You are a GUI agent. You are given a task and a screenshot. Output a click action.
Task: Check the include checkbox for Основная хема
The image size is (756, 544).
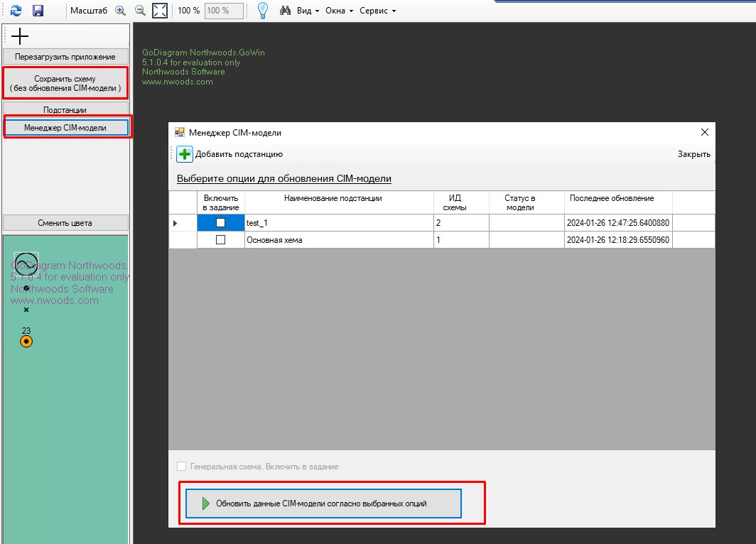click(220, 240)
